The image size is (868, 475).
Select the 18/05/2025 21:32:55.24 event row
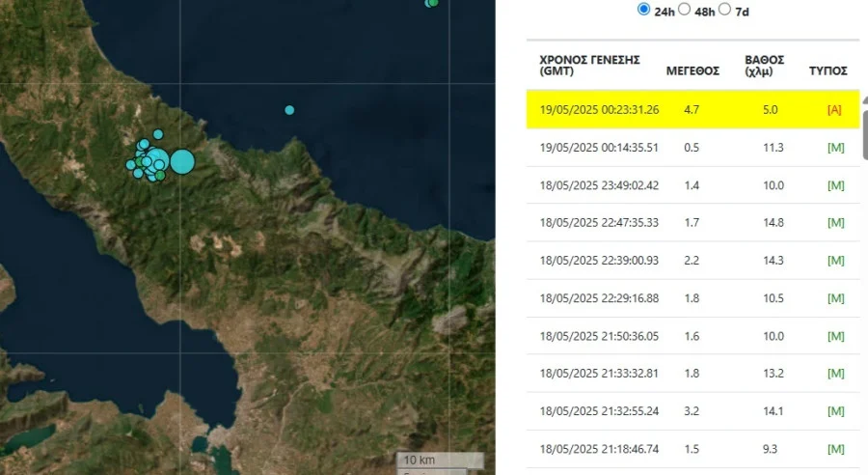tap(692, 410)
